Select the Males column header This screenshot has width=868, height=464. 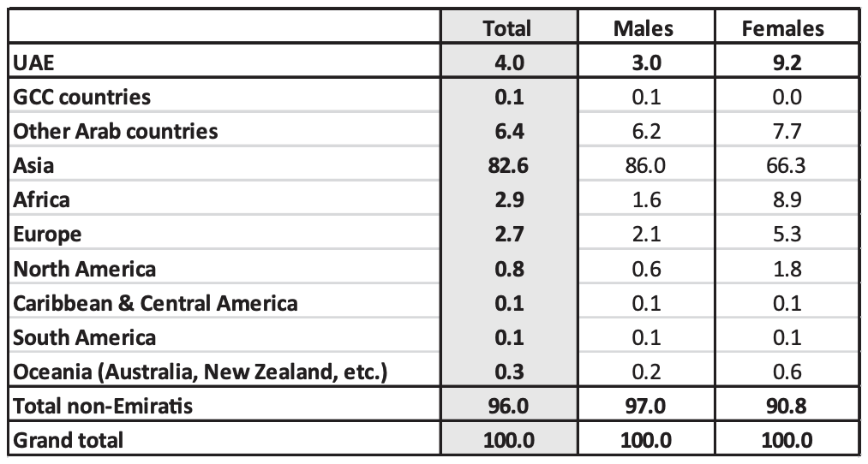coord(644,29)
